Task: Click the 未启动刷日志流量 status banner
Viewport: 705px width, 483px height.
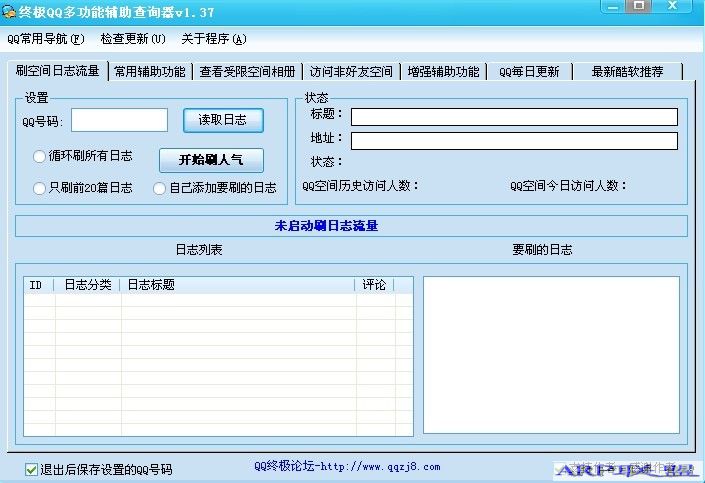Action: 351,226
